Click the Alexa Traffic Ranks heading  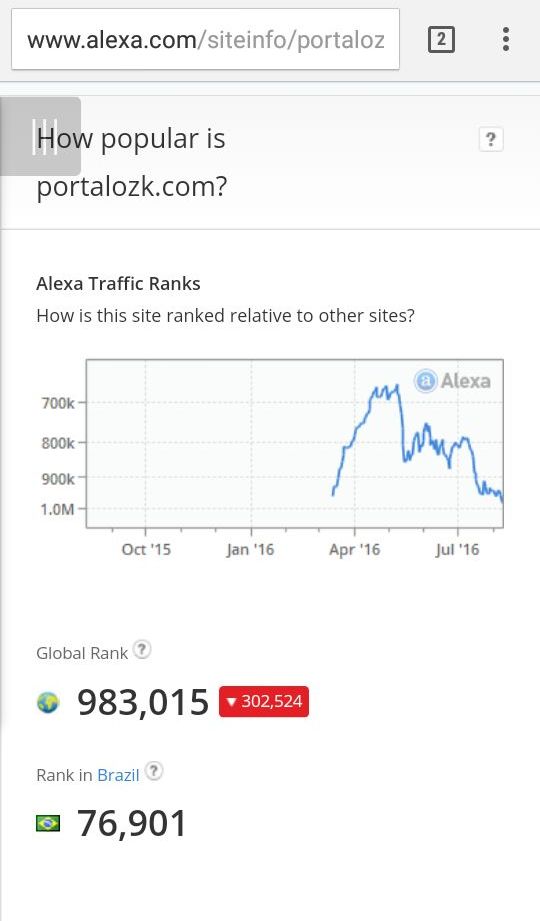point(118,284)
